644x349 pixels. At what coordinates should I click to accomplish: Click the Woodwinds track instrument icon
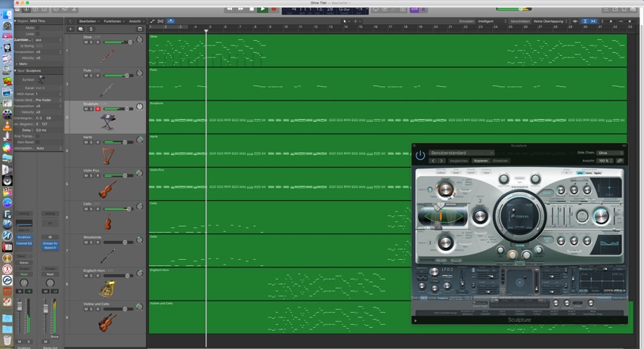coord(107,256)
